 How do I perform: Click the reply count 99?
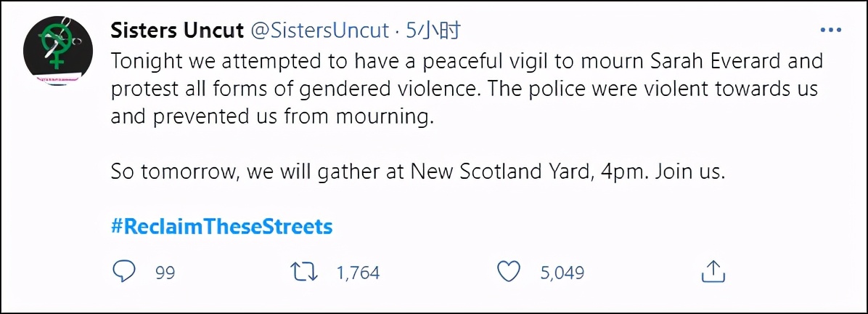point(165,273)
